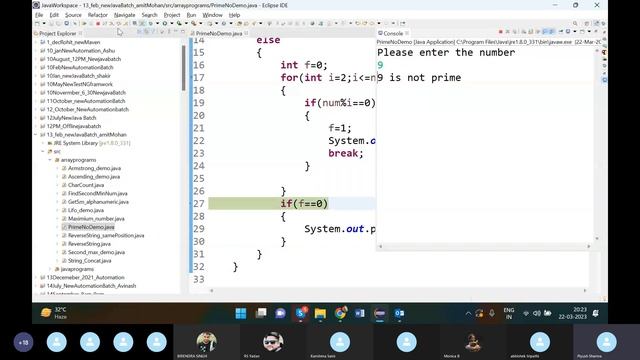Close the PrimeNoDemo.java editor tab
Image resolution: width=640 pixels, height=360 pixels.
[246, 33]
